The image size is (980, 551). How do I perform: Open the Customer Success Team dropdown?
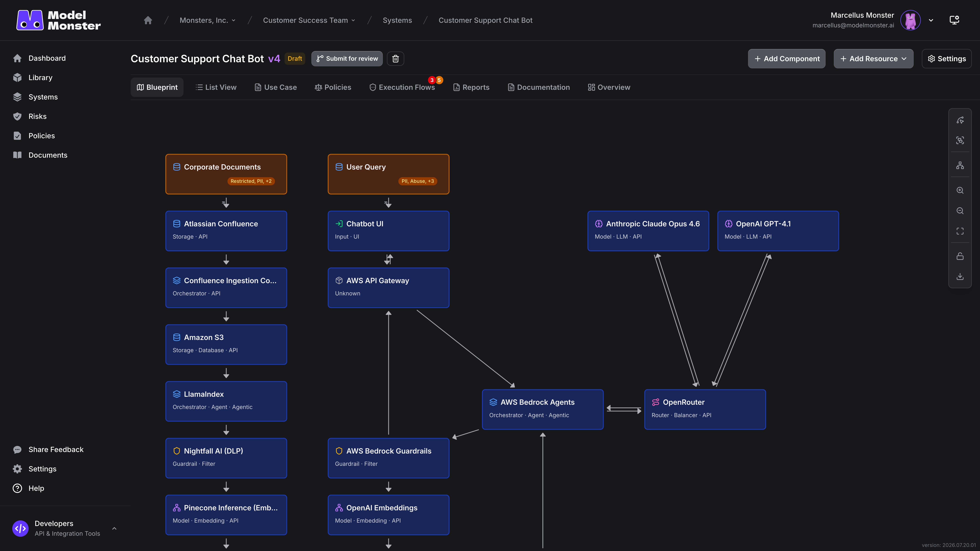click(x=309, y=20)
